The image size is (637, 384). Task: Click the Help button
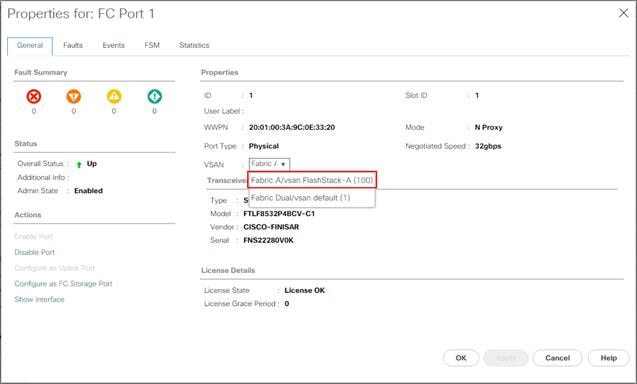point(609,358)
